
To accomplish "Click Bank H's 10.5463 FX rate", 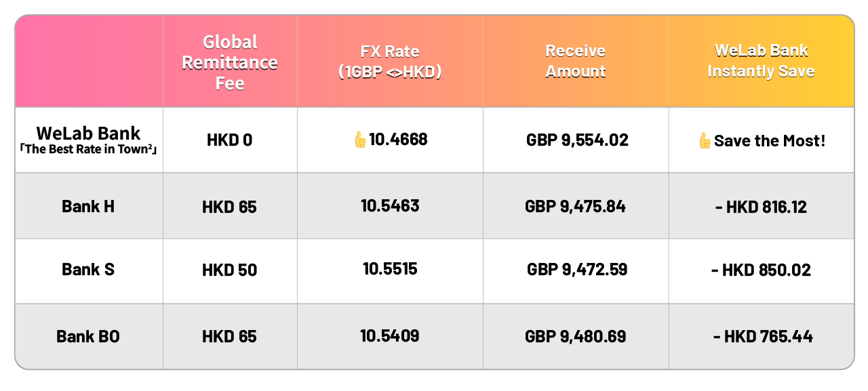I will (x=390, y=205).
